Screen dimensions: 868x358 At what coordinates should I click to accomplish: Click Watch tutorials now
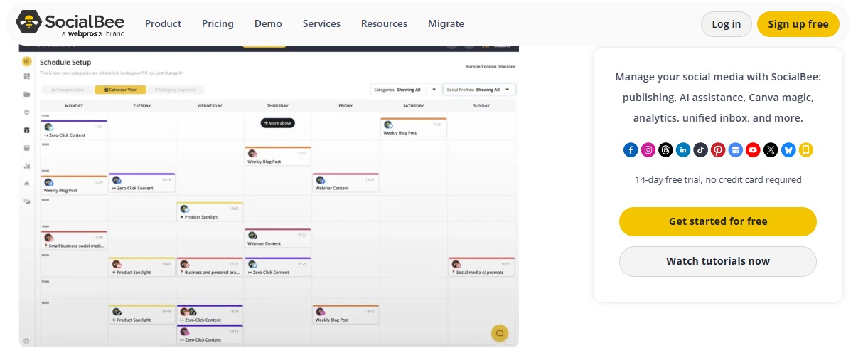pyautogui.click(x=717, y=261)
